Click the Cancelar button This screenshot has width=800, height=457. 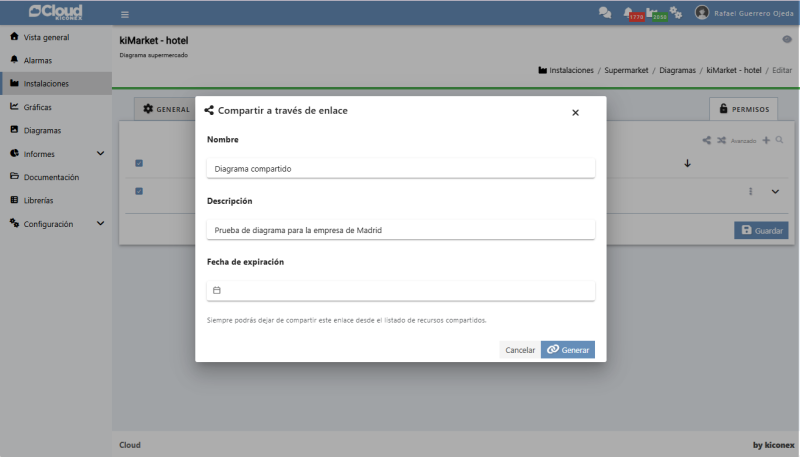point(520,350)
